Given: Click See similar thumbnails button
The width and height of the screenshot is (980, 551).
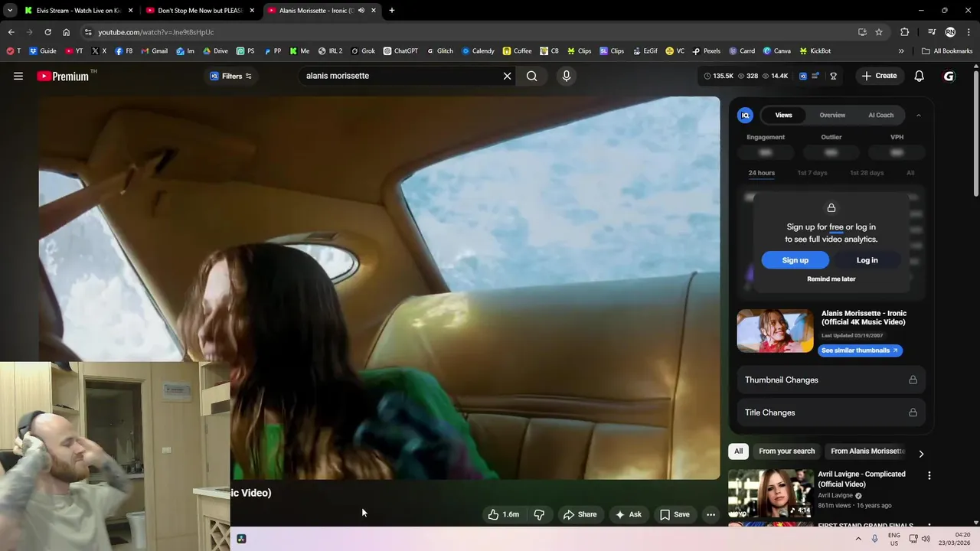Looking at the screenshot, I should point(860,350).
